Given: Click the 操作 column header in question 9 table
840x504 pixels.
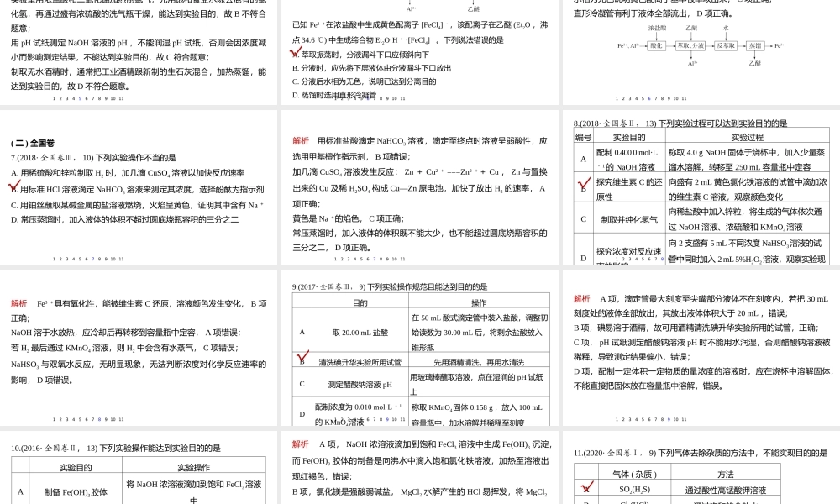Looking at the screenshot, I should (x=479, y=302).
